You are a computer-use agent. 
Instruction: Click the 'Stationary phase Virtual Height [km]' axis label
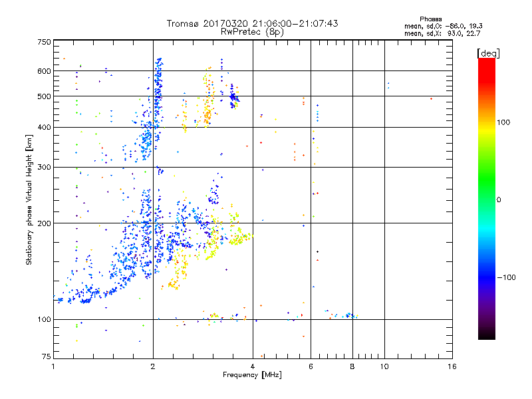pos(29,200)
